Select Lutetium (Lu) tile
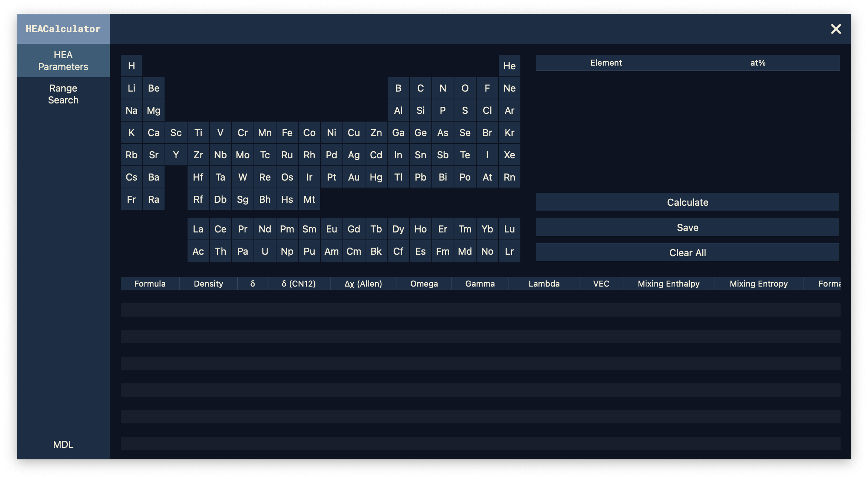The image size is (868, 479). 510,229
